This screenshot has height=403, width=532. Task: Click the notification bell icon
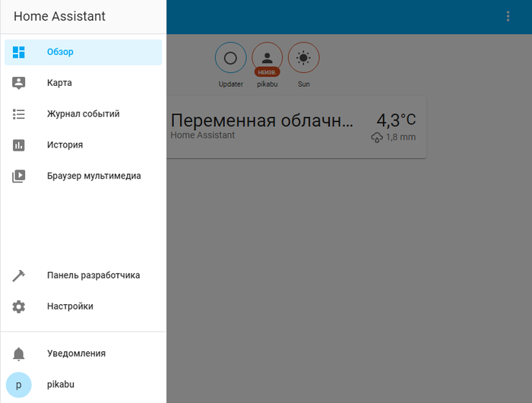19,354
